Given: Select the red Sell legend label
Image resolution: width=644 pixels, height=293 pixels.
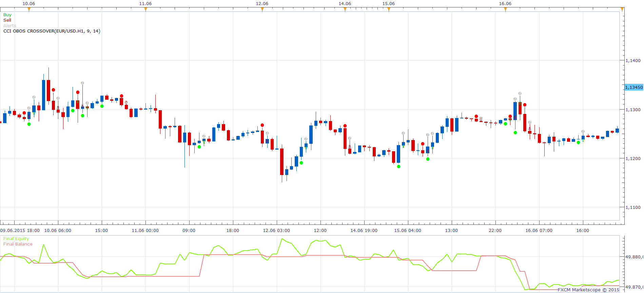Looking at the screenshot, I should [x=7, y=20].
